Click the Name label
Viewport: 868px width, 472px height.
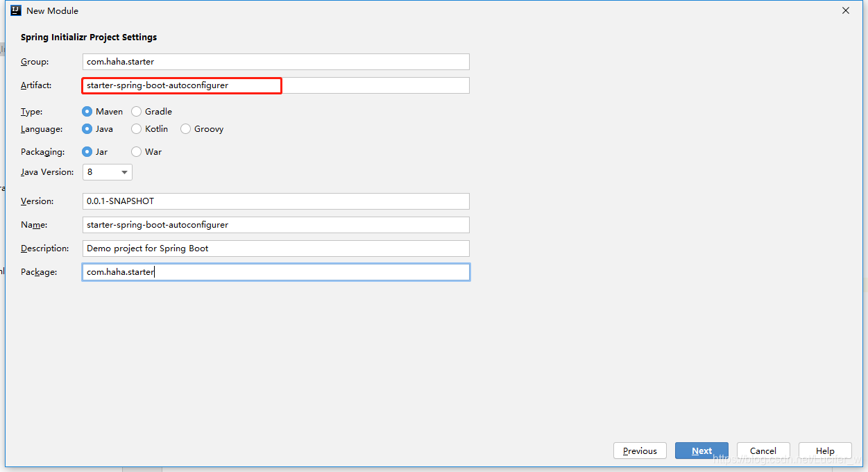coord(33,225)
